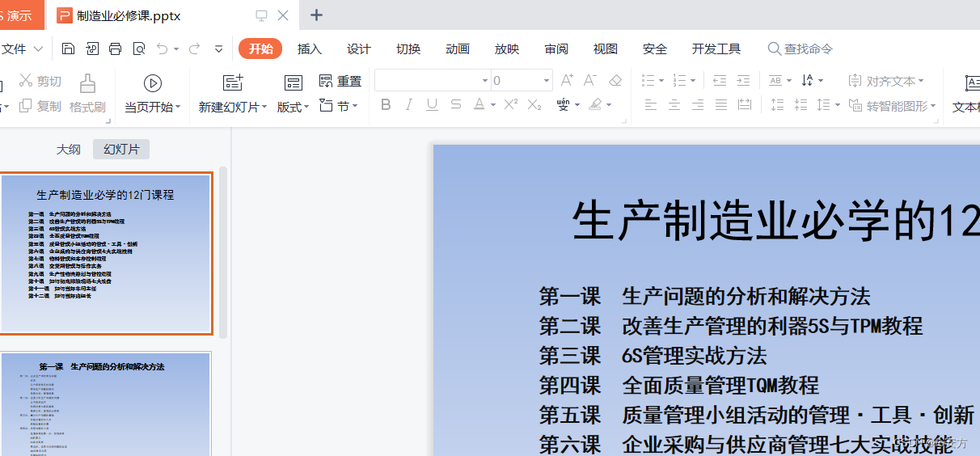The width and height of the screenshot is (980, 456).
Task: Open the 新建幻灯片 dropdown label
Action: (234, 107)
